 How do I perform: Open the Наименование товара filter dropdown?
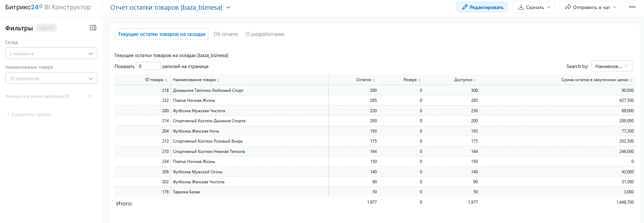51,78
